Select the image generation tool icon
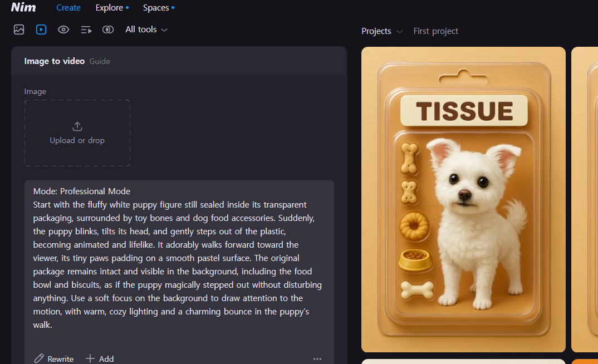This screenshot has width=598, height=364. [19, 29]
